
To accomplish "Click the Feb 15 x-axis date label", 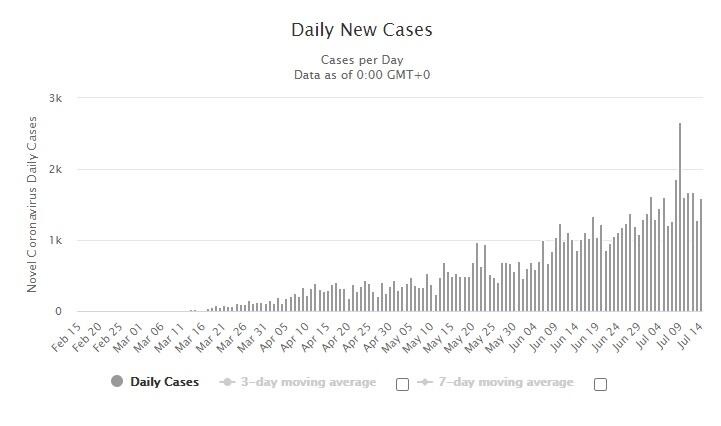I will [66, 337].
